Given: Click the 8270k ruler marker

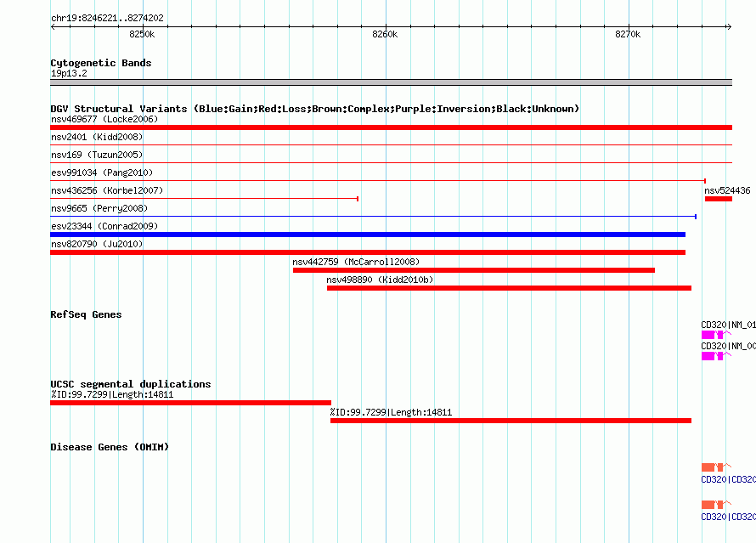Looking at the screenshot, I should (x=628, y=34).
